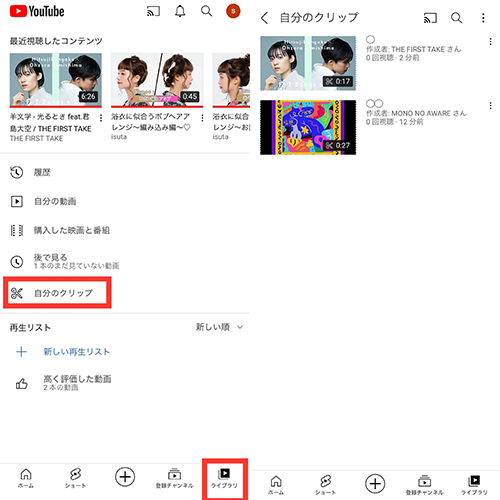This screenshot has width=500, height=500.
Task: Tap 新しい再生リスト link
Action: pos(76,352)
